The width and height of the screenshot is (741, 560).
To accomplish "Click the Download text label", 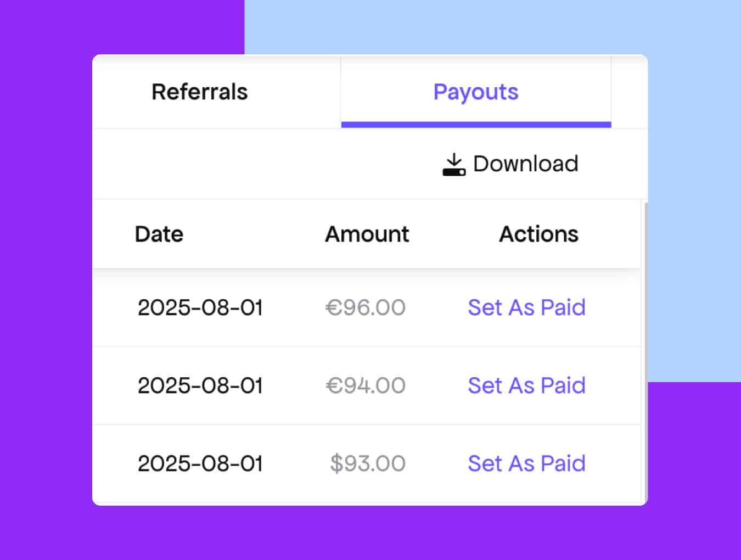I will click(525, 164).
